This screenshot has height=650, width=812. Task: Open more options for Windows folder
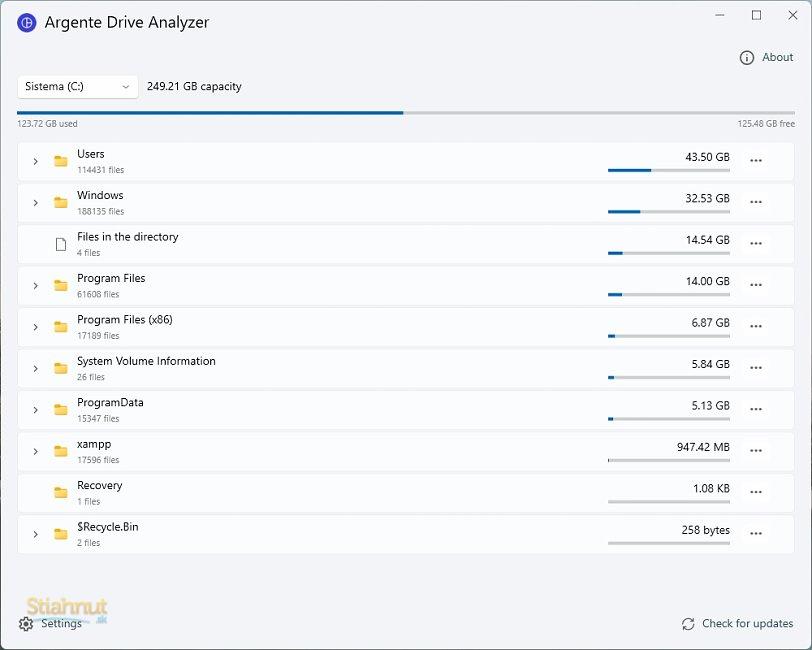click(756, 202)
